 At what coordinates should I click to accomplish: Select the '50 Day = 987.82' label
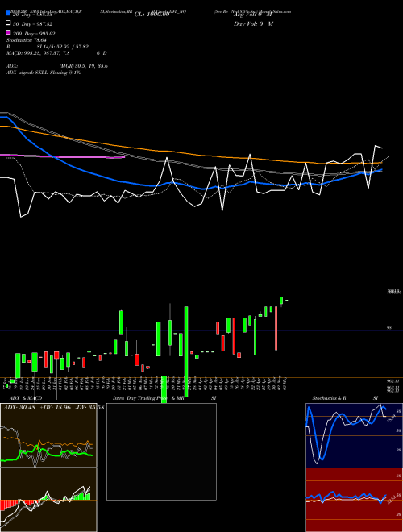click(x=32, y=24)
